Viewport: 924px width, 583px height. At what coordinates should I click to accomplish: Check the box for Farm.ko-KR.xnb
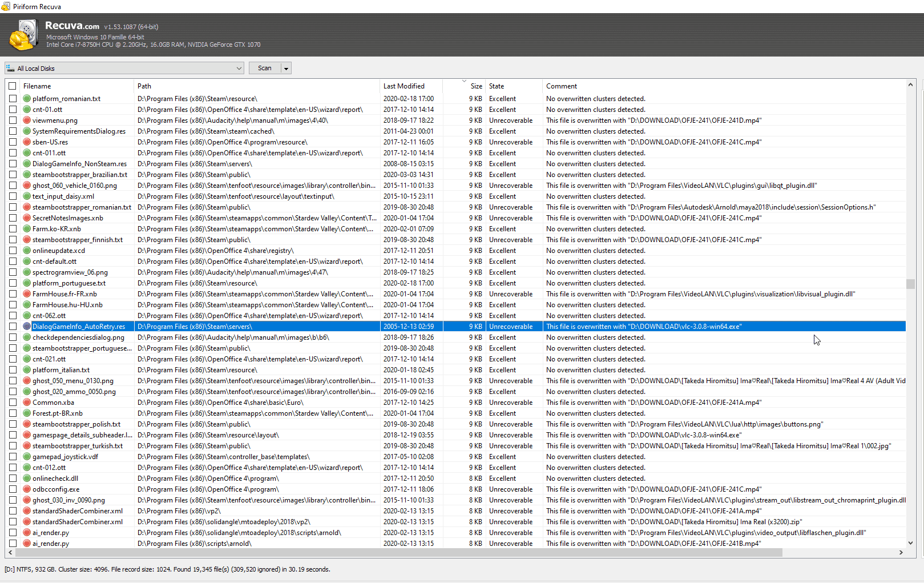click(x=13, y=229)
